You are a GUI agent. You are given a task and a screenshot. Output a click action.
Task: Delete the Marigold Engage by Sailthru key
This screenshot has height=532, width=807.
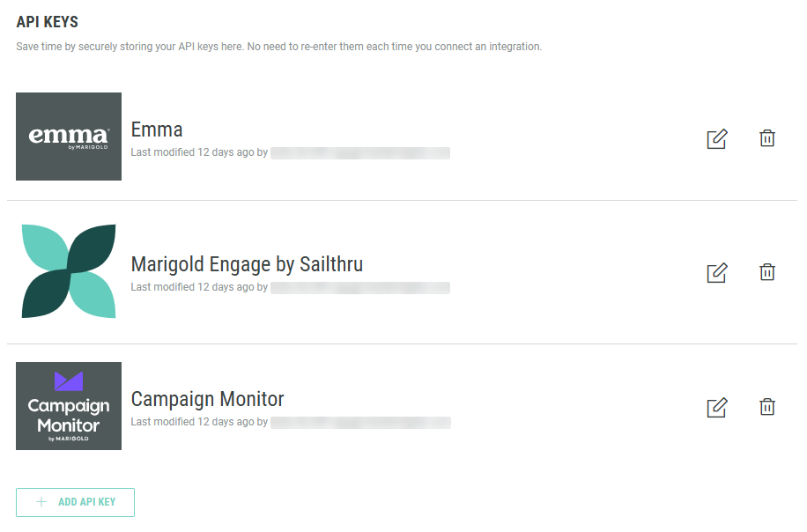(767, 272)
